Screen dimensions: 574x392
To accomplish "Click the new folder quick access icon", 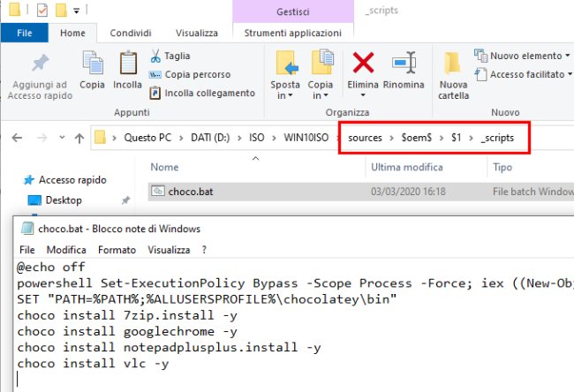I will coord(61,11).
